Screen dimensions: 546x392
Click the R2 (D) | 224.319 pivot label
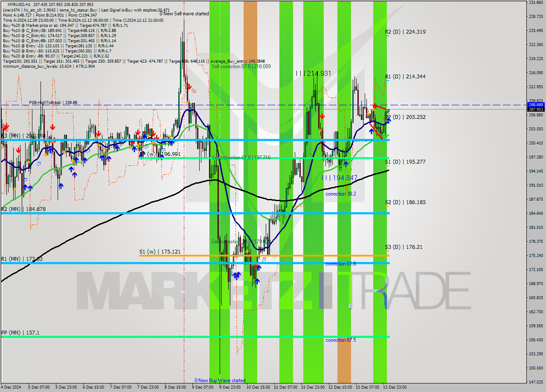click(405, 32)
